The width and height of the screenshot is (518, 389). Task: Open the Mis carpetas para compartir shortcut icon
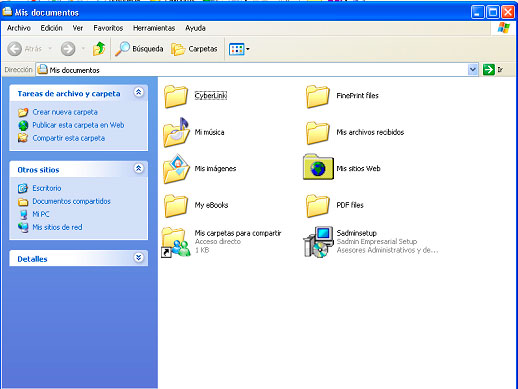click(176, 242)
